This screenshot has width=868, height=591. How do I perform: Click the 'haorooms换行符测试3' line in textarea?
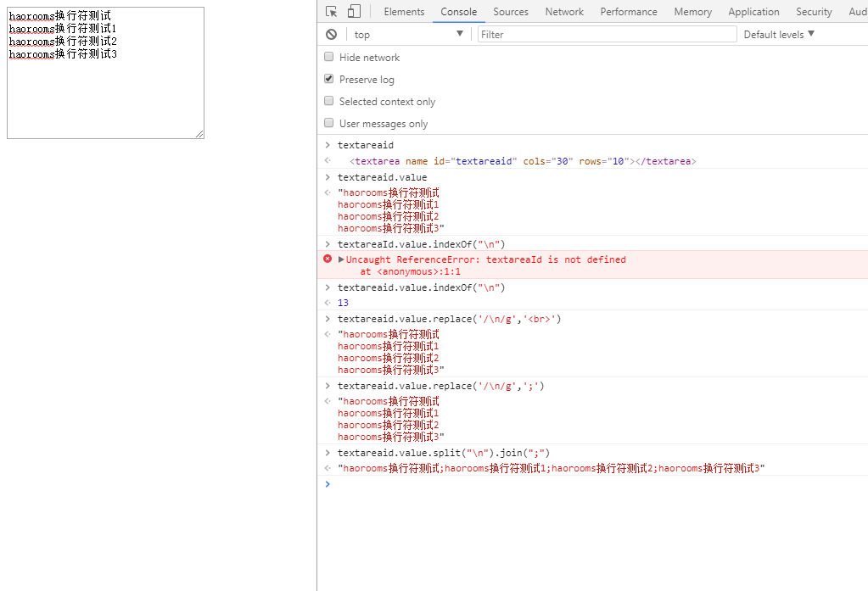coord(63,53)
